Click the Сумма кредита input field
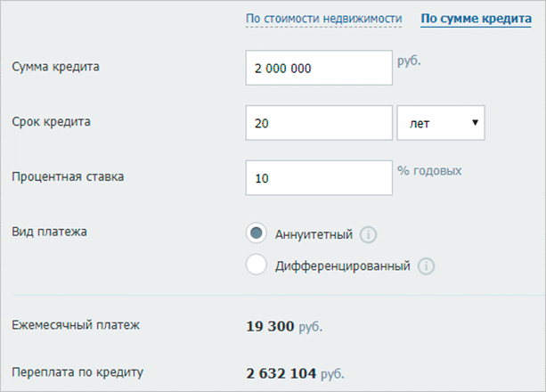 tap(319, 69)
